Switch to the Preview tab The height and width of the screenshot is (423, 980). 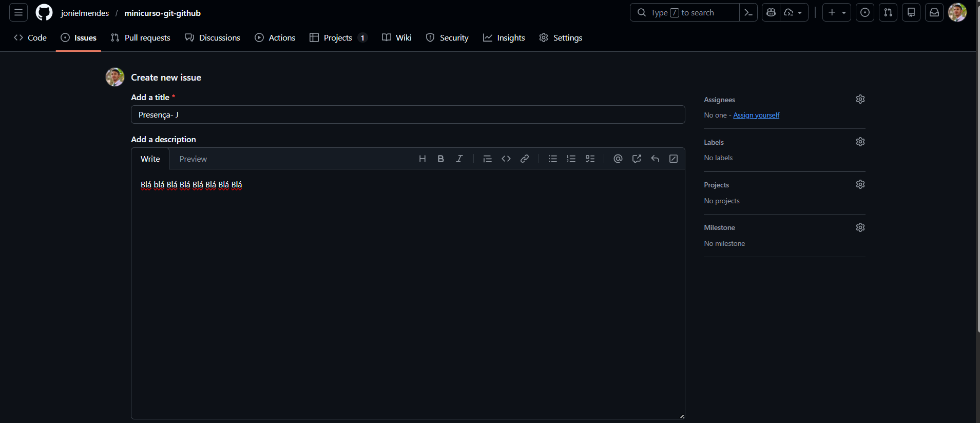[x=193, y=159]
